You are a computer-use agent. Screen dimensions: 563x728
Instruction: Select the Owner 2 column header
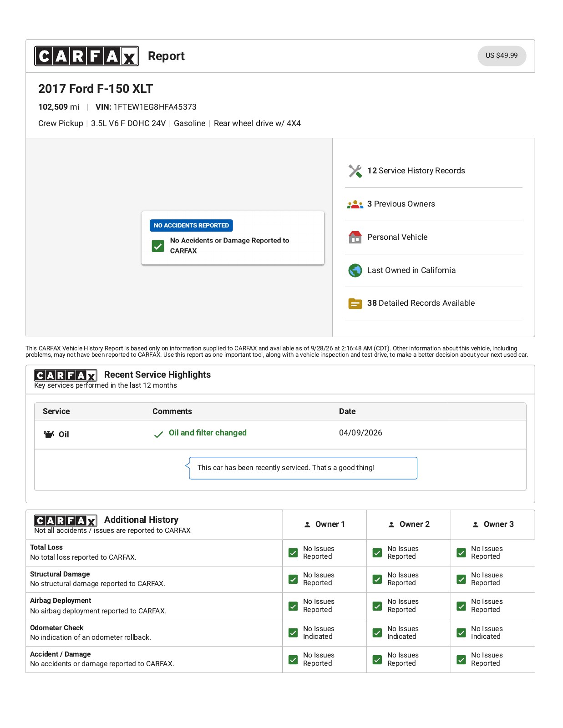pos(409,525)
